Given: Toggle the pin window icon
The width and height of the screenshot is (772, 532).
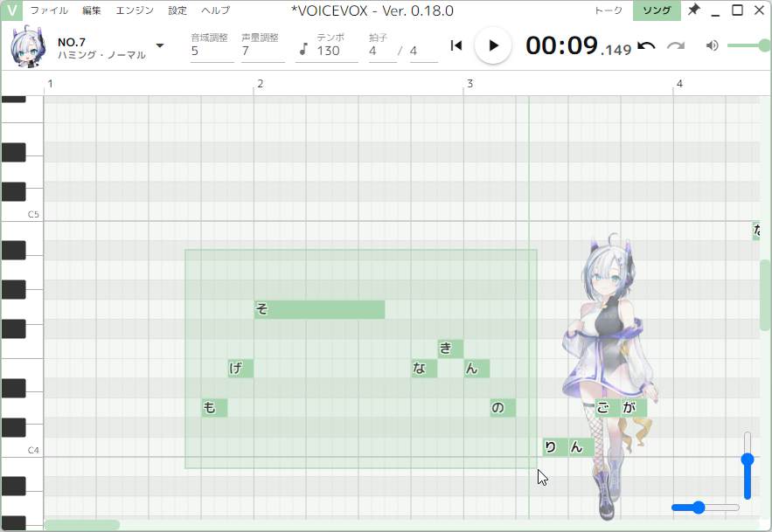Looking at the screenshot, I should pyautogui.click(x=693, y=10).
